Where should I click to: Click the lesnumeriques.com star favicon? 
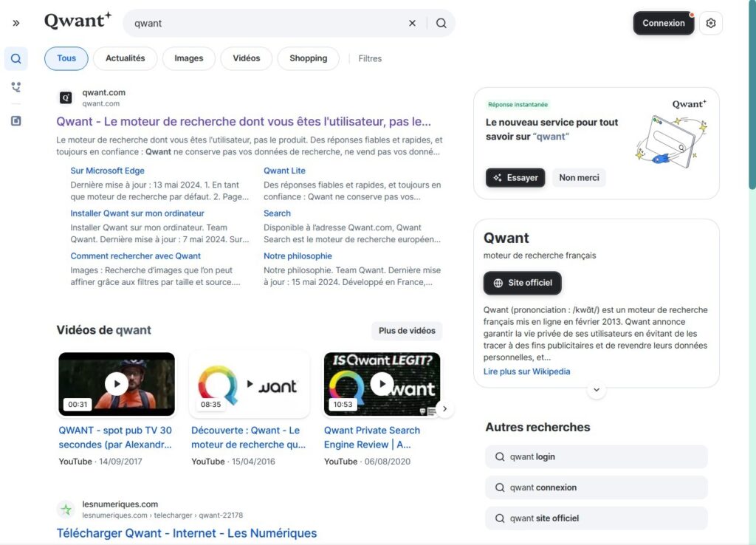coord(66,510)
